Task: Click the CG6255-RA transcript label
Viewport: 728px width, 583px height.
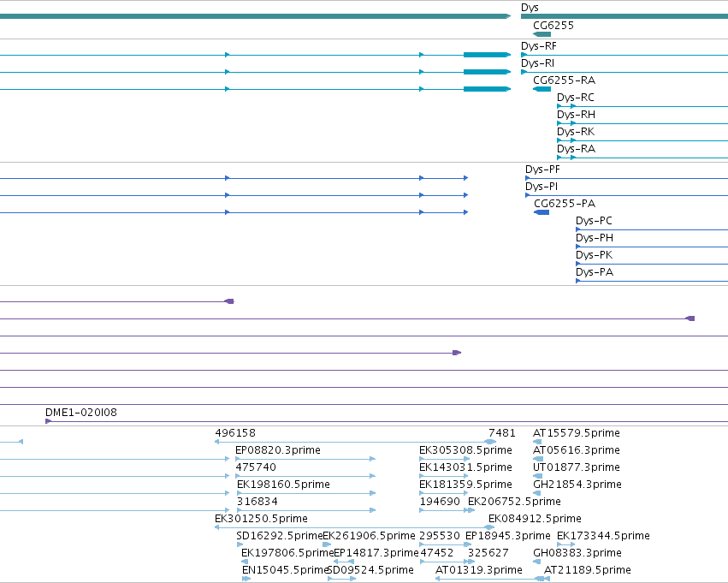Action: [564, 80]
